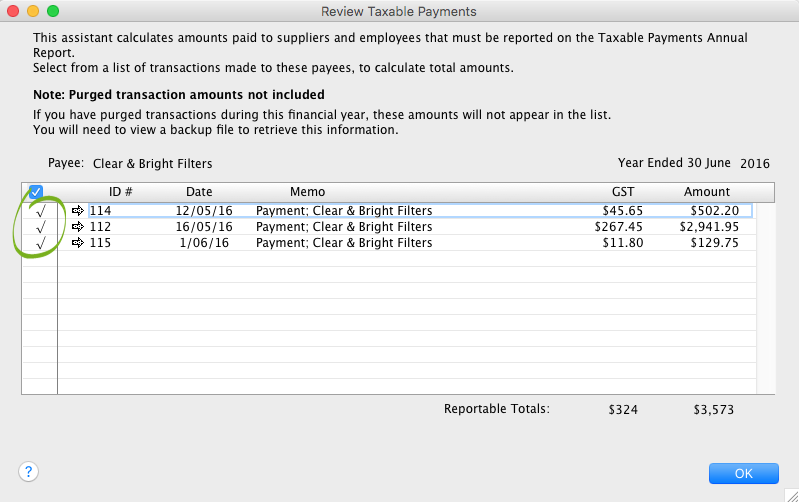Untick the checkmark for payment 112
Screen dimensions: 799x502
tap(39, 228)
